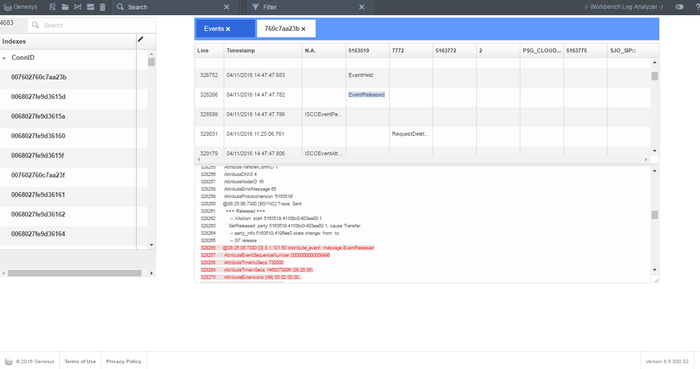The image size is (700, 369).
Task: Click the trash delete icon in toolbar
Action: click(102, 7)
